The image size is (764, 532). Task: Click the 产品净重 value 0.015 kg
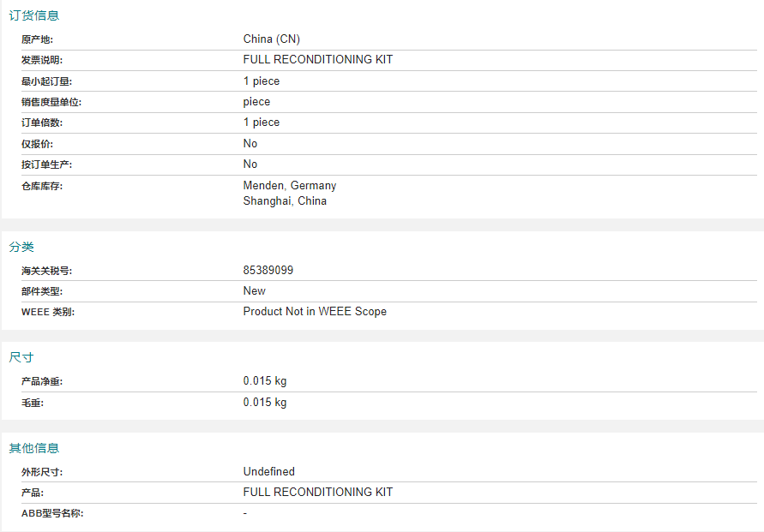pos(265,380)
